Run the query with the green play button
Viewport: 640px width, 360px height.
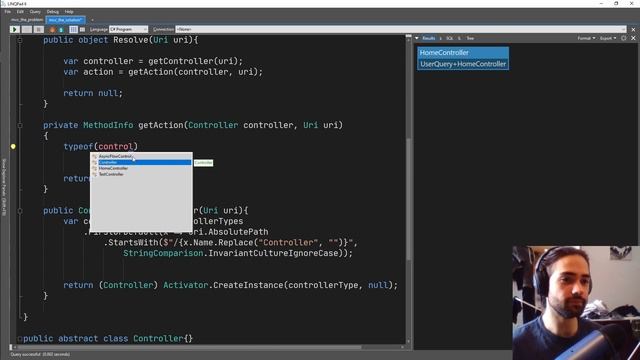[x=14, y=29]
